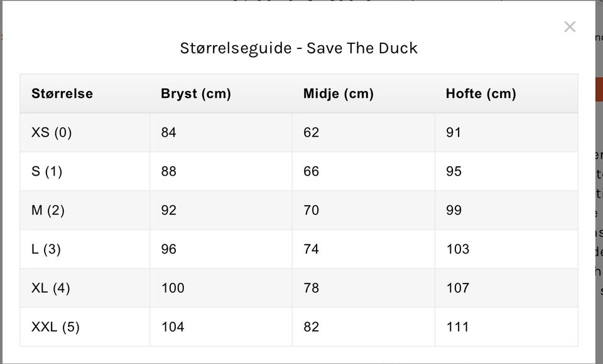This screenshot has width=603, height=364.
Task: Click the Midje (cm) column header
Action: coord(339,94)
